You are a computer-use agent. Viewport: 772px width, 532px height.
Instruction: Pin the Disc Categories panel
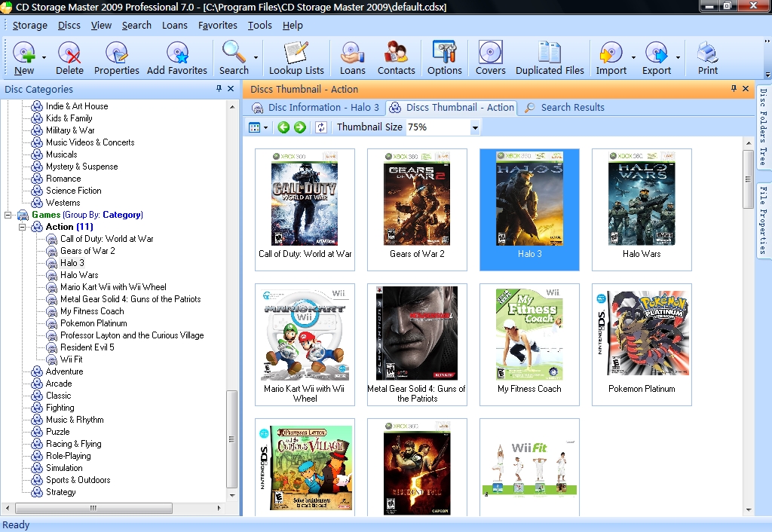219,89
